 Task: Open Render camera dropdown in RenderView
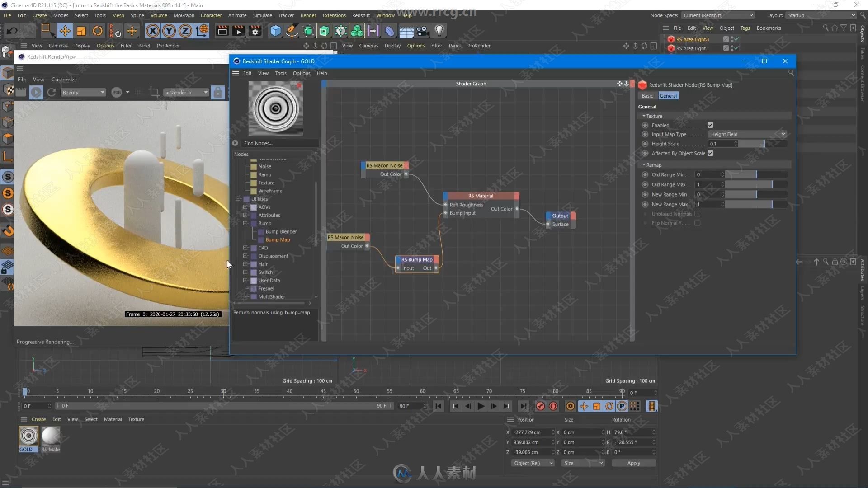click(x=186, y=92)
